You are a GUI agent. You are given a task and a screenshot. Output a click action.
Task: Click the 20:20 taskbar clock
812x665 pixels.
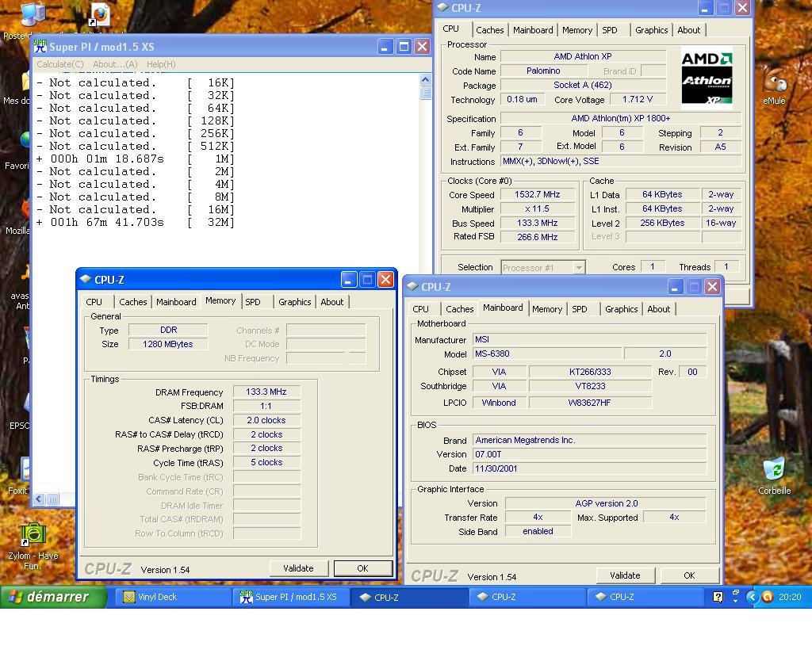point(790,597)
